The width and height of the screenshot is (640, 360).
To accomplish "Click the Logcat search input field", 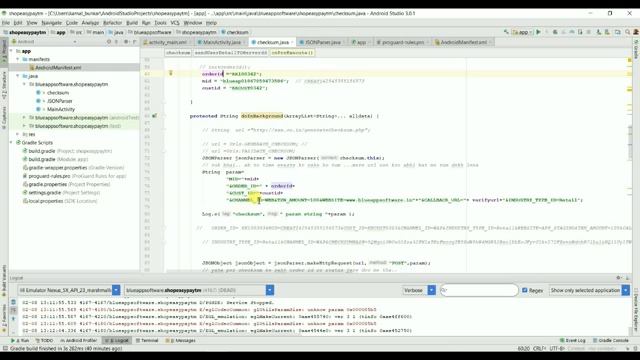I will point(478,290).
